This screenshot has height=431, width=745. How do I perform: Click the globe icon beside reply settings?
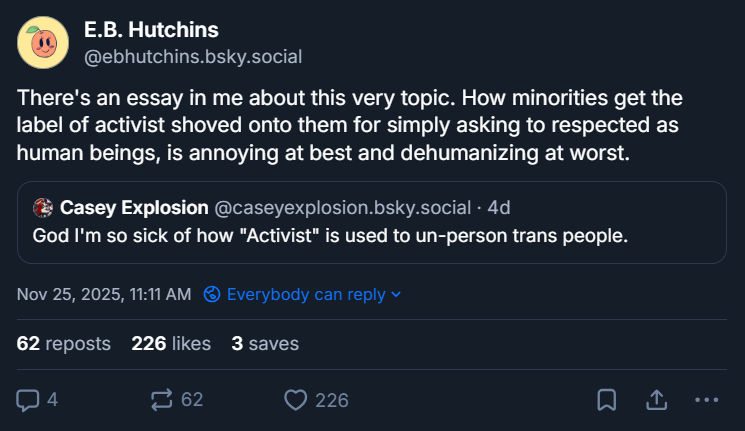(x=212, y=294)
